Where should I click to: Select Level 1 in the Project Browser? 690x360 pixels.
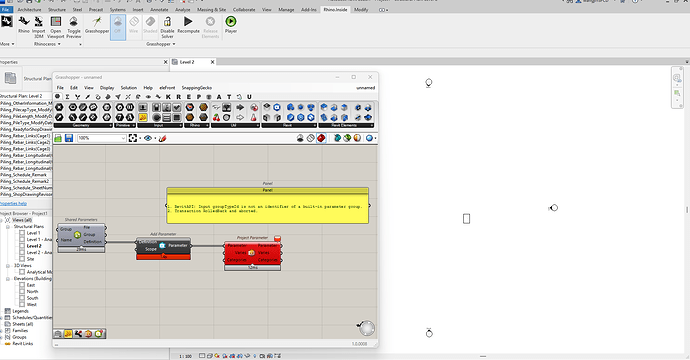[33, 233]
